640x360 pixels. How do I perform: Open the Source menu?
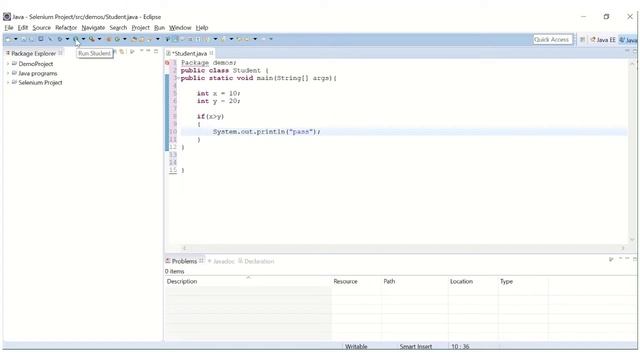(x=41, y=28)
